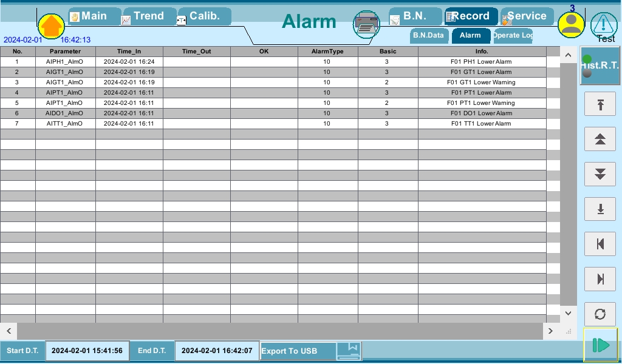Select the B.N.Data sub-tab
Viewport: 622px width, 364px height.
tap(429, 36)
